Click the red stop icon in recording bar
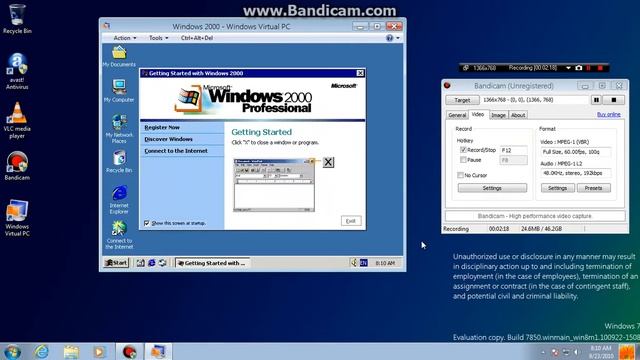640x360 pixels. pyautogui.click(x=600, y=68)
